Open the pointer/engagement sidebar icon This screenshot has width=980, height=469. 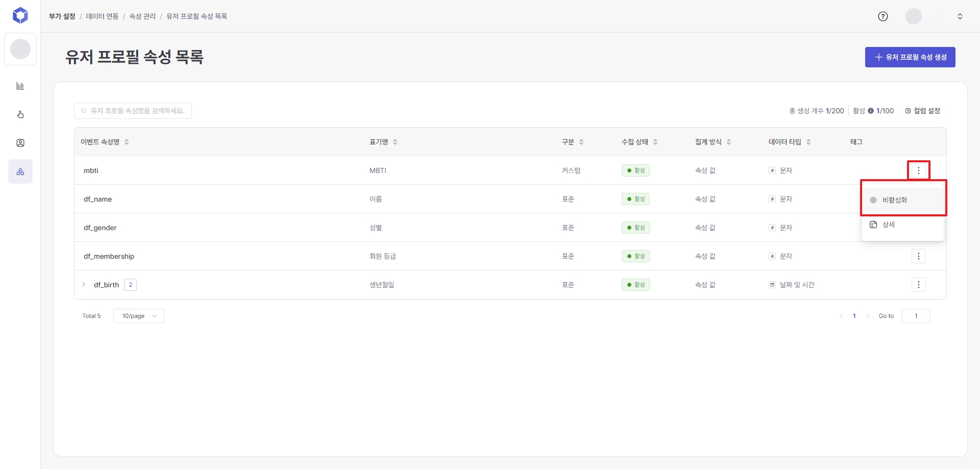20,114
